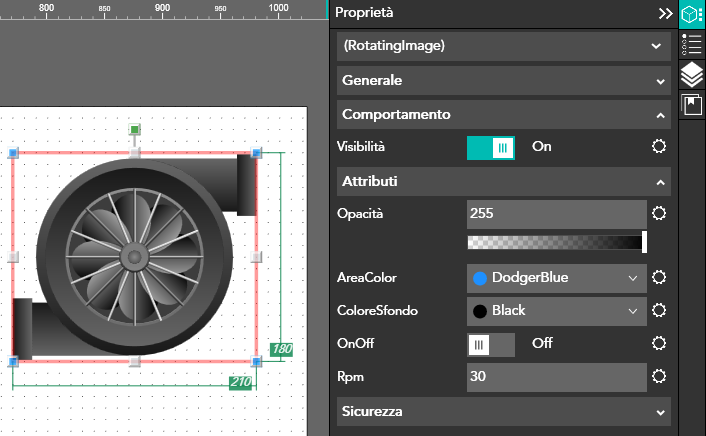Viewport: 706px width, 436px height.
Task: Open the bookmark library sidebar icon
Action: pos(691,105)
